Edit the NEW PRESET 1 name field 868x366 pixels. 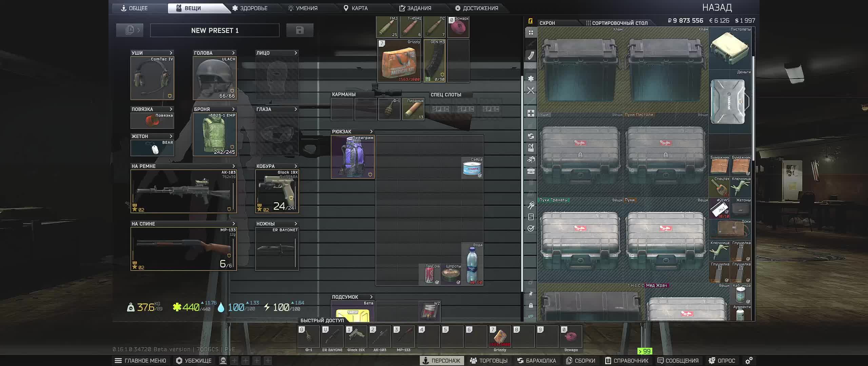215,30
